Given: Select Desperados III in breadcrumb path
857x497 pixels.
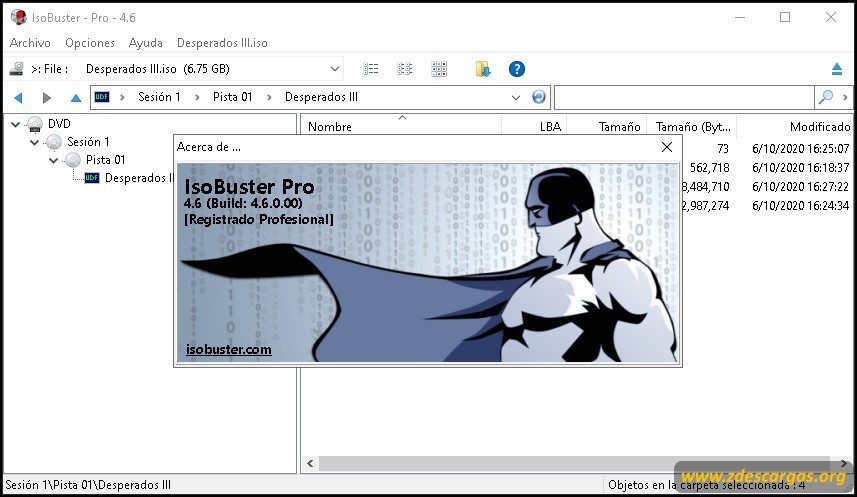Looking at the screenshot, I should (321, 97).
